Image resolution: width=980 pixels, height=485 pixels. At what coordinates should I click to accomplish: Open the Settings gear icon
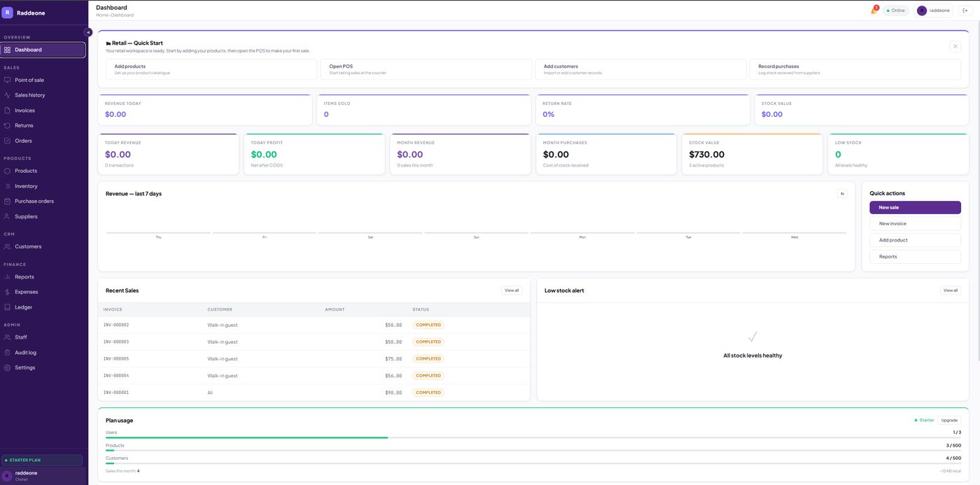pyautogui.click(x=8, y=367)
